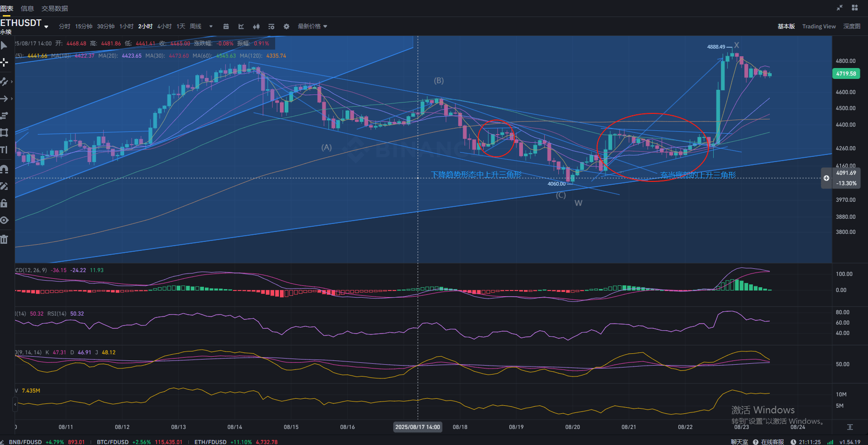
Task: Open the 聊天室 chat room link
Action: pos(740,442)
